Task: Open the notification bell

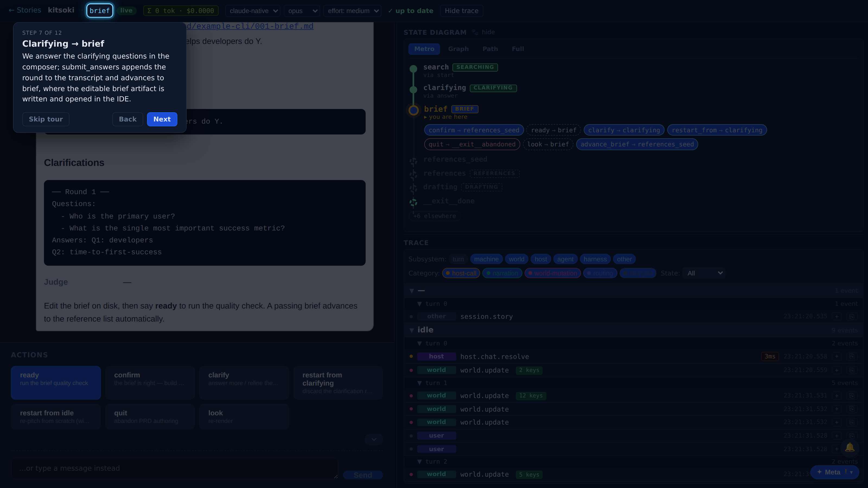Action: tap(850, 448)
